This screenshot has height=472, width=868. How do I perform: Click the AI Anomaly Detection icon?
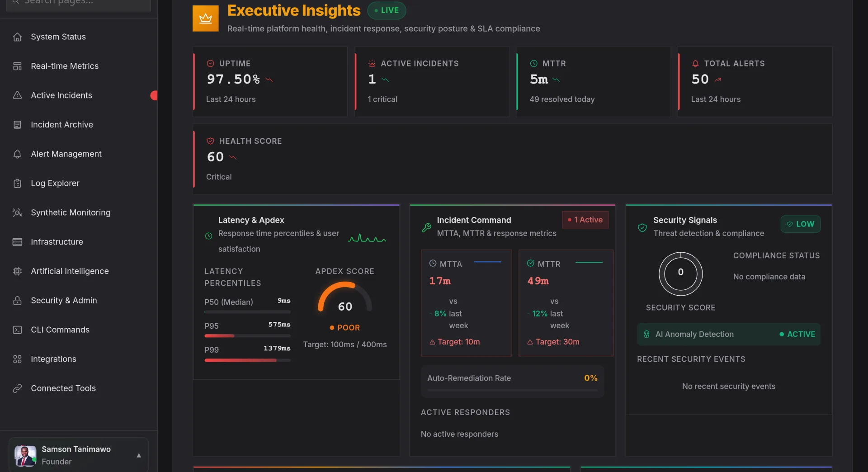646,335
